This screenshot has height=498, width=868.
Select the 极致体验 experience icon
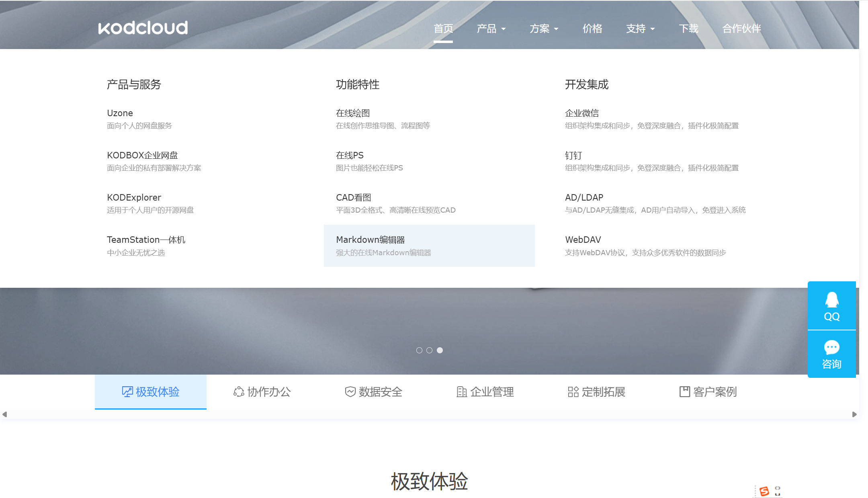127,391
